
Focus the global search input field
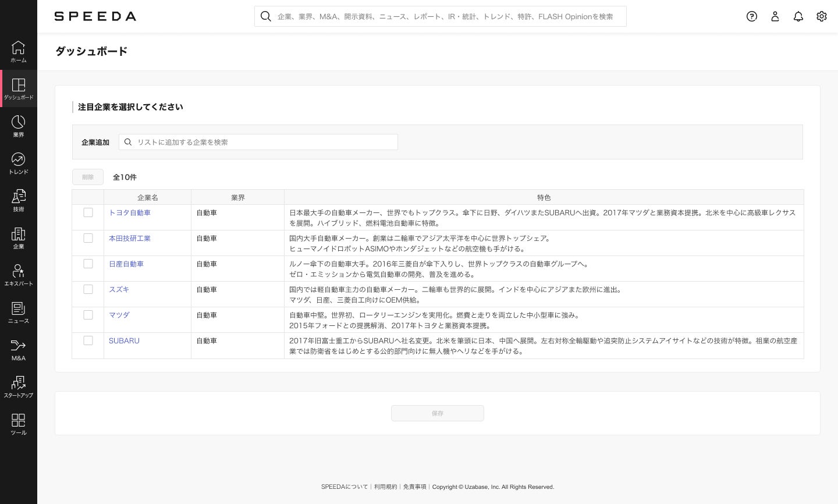[x=441, y=16]
